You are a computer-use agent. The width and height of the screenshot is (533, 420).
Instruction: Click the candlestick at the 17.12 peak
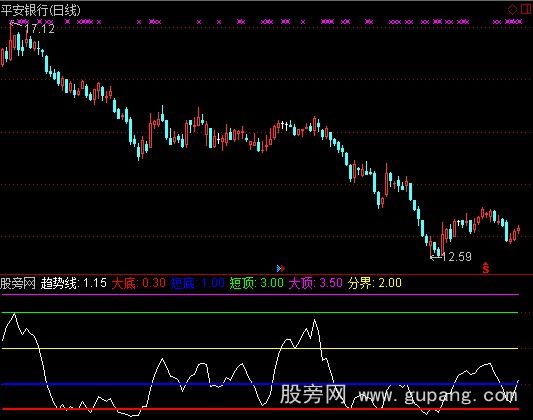[x=11, y=41]
